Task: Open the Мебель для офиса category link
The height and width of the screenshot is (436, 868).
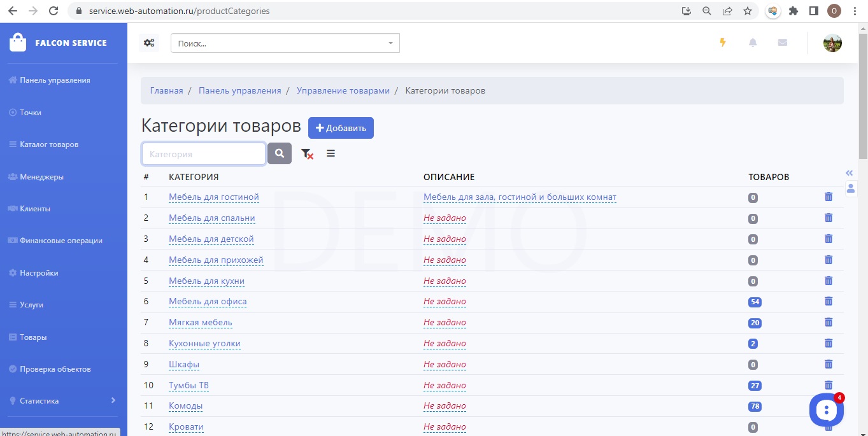Action: [x=208, y=302]
